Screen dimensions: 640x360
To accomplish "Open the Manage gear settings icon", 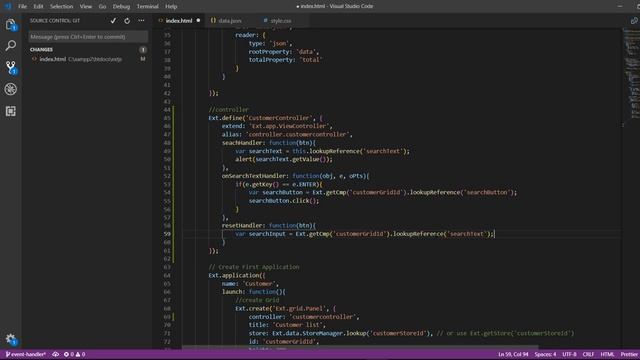I will (11, 339).
